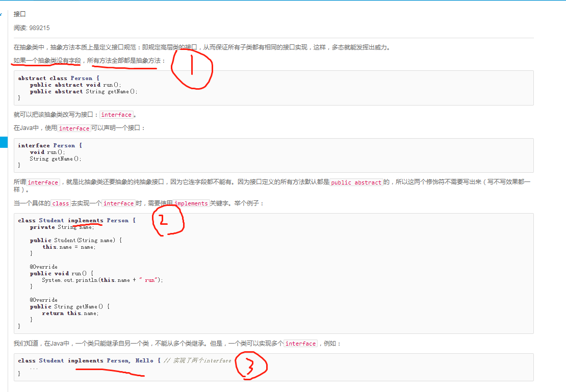Image resolution: width=566 pixels, height=392 pixels.
Task: Click the phrase 如果一个抽象类没有字段
Action: click(x=47, y=60)
